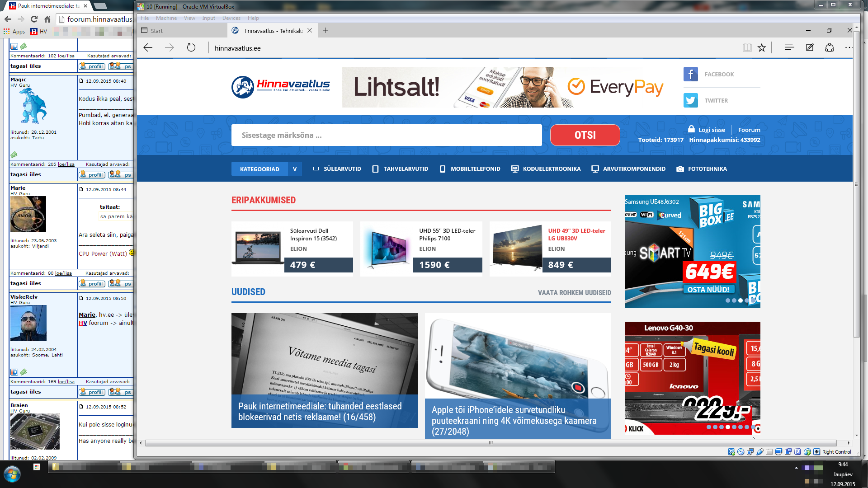Open TAHVELARVUTID category

point(400,169)
